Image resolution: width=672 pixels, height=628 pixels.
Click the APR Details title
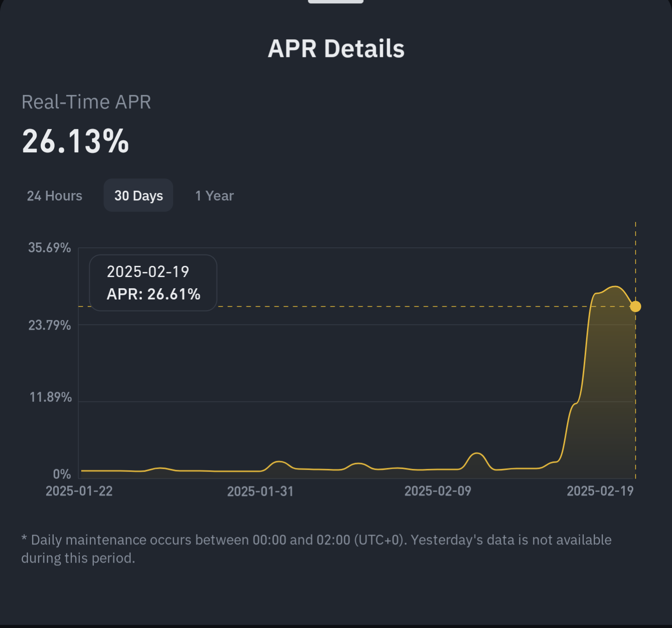pos(336,49)
